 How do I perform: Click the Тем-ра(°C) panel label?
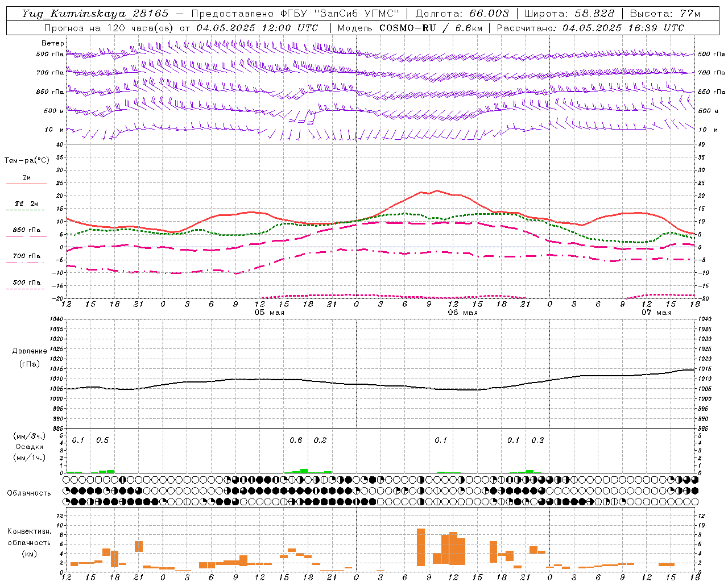pyautogui.click(x=27, y=161)
